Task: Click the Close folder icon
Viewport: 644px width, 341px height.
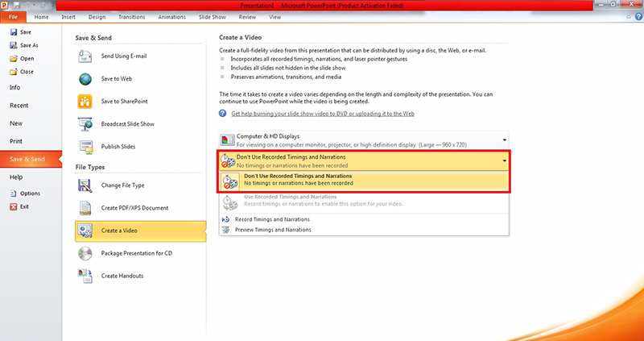Action: point(14,72)
